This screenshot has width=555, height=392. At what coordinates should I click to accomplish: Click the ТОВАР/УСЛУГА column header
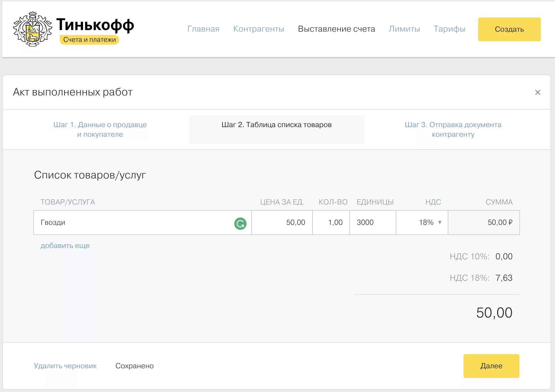click(x=68, y=202)
